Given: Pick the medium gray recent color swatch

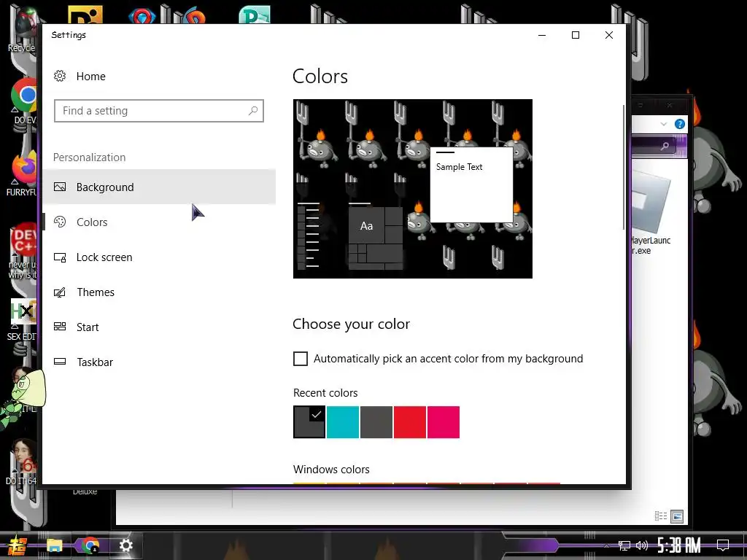Looking at the screenshot, I should point(376,422).
